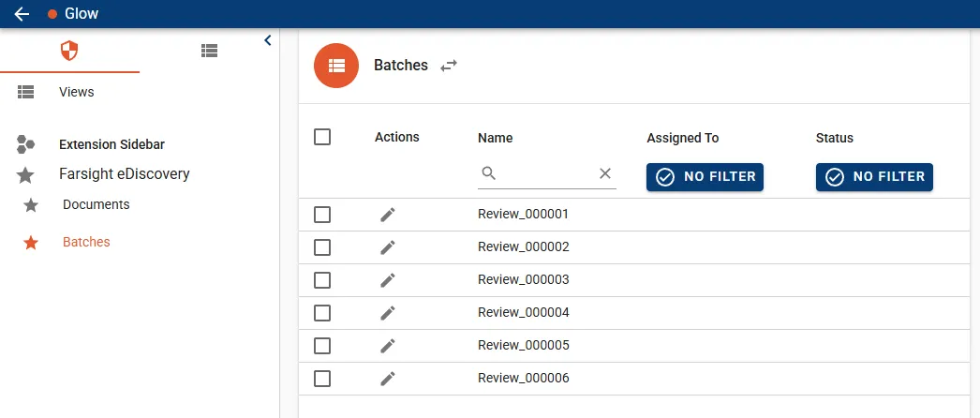Viewport: 980px width, 418px height.
Task: Clear the Name search with X icon
Action: click(604, 173)
